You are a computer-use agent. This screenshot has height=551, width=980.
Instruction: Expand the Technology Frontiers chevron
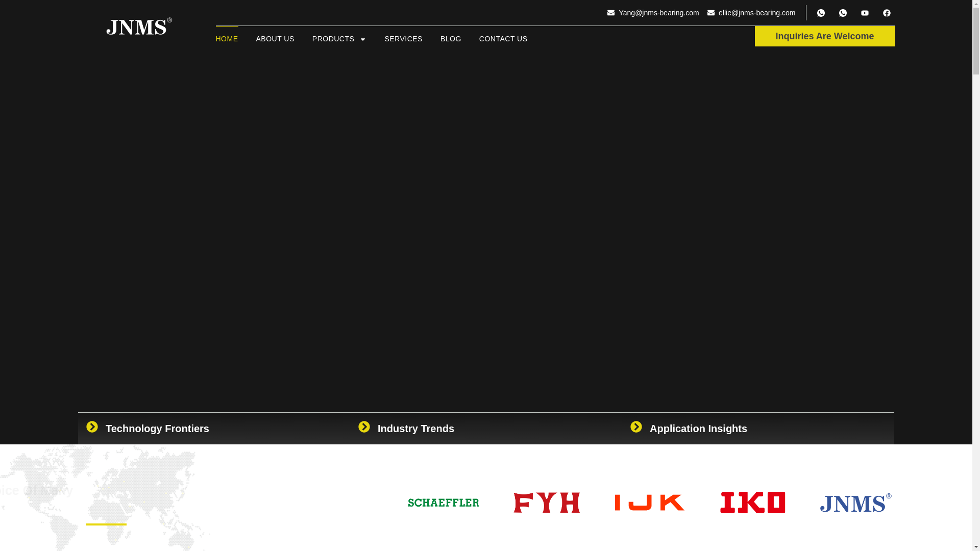(x=92, y=427)
